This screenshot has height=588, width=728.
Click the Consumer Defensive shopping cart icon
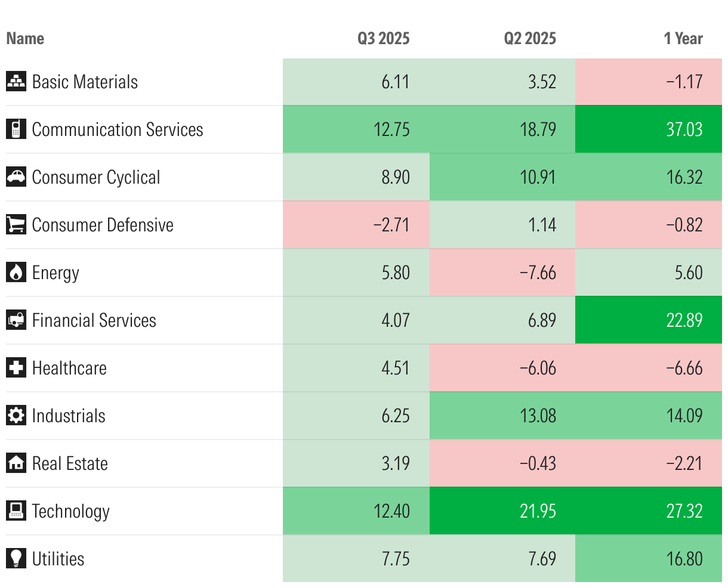tap(16, 225)
